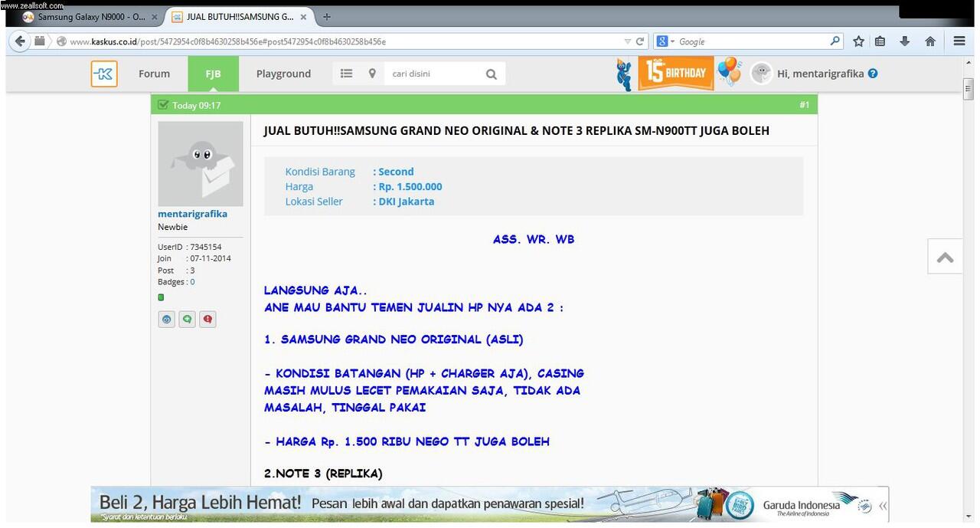Click the balloons image beside the birthday banner
The height and width of the screenshot is (528, 980).
(730, 71)
